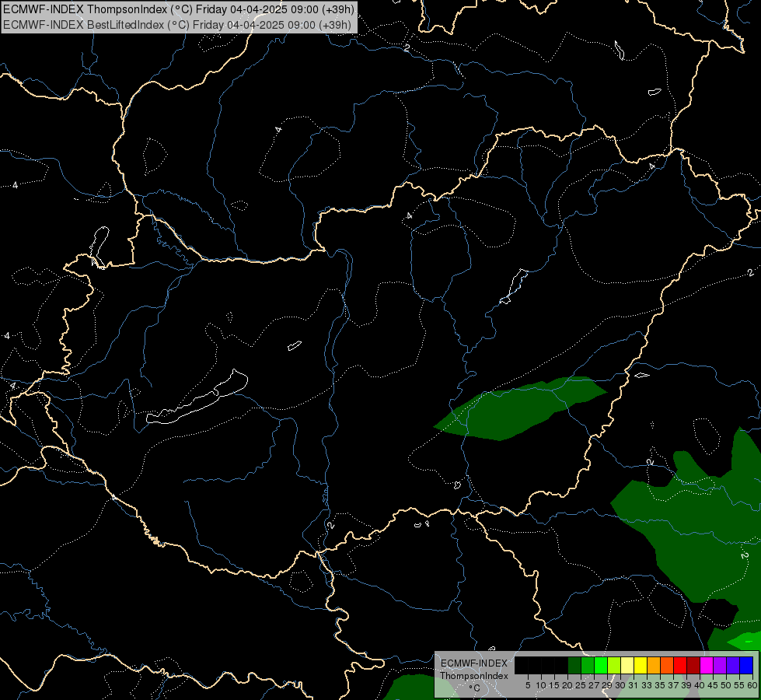761x700 pixels.
Task: Select the pure yellow 31-33 legend swatch
Action: point(641,665)
